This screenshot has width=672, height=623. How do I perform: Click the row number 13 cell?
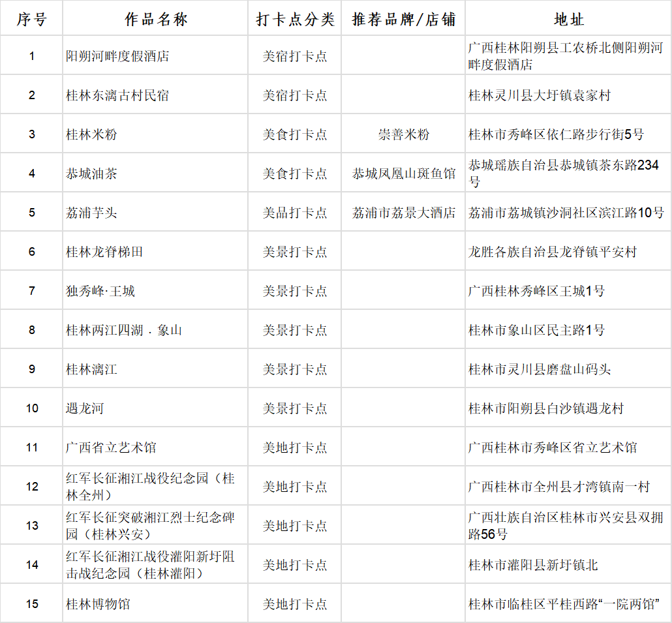[32, 525]
